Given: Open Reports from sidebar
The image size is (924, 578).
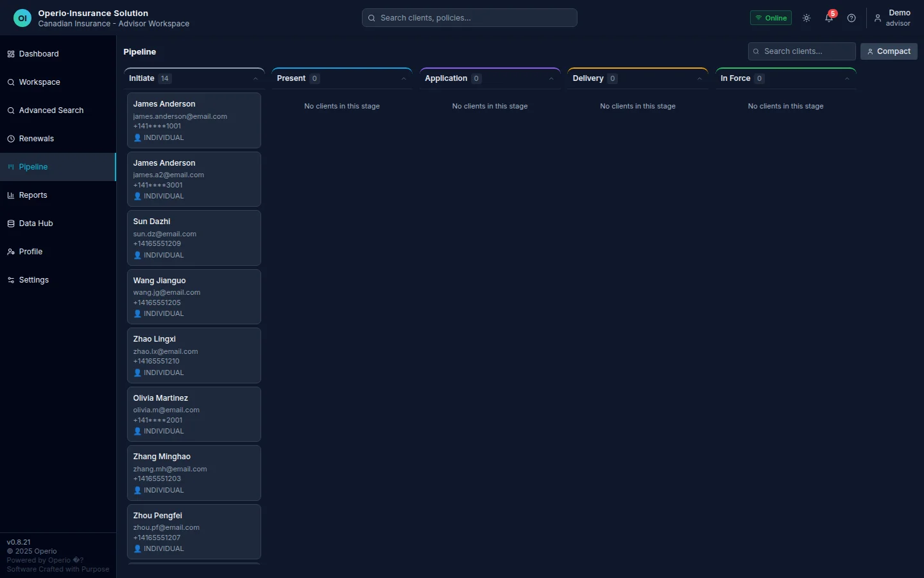Looking at the screenshot, I should (x=58, y=195).
